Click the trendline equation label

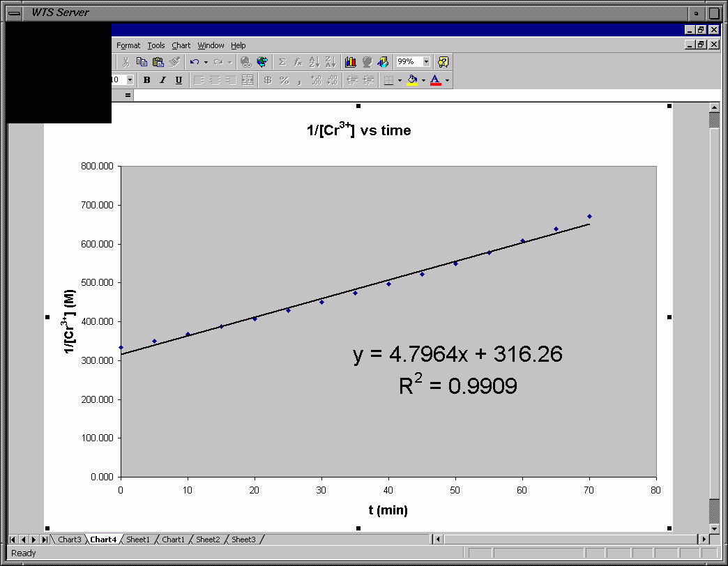coord(457,355)
